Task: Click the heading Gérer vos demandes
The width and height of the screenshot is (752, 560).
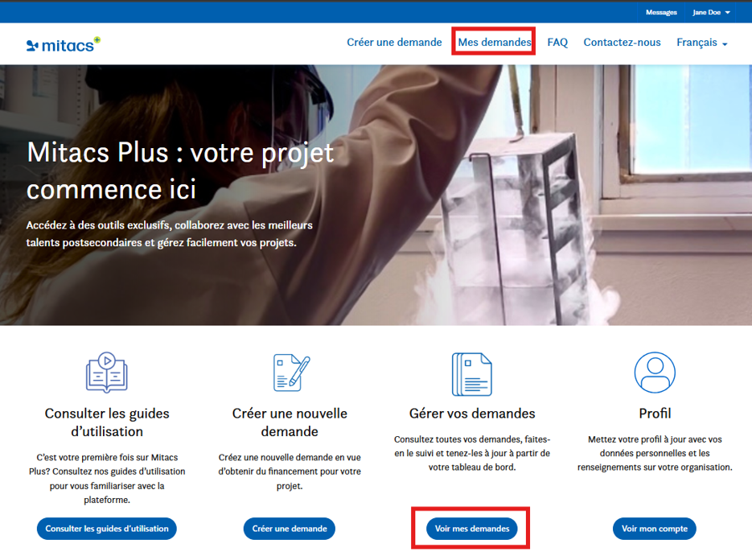Action: [472, 414]
